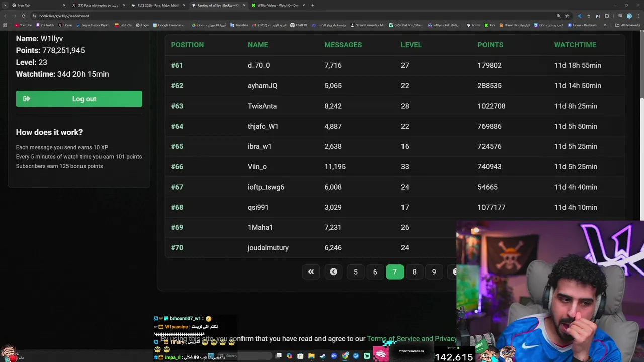The image size is (644, 362).
Task: Open Log in to your PayPal bookmark
Action: point(93,25)
